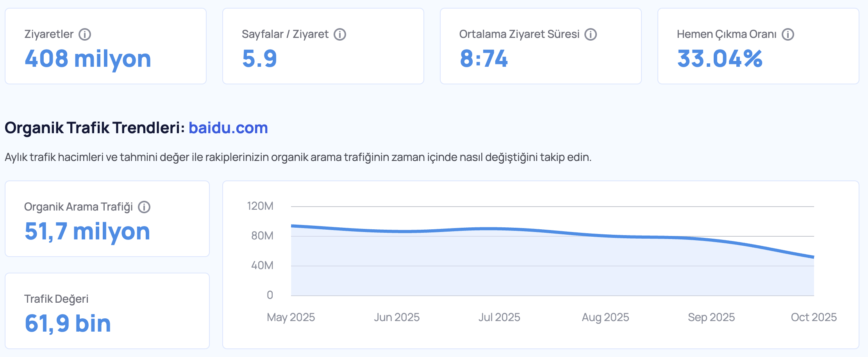Click the Hemen Çıkma Oranı label
This screenshot has width=868, height=357.
tap(727, 34)
